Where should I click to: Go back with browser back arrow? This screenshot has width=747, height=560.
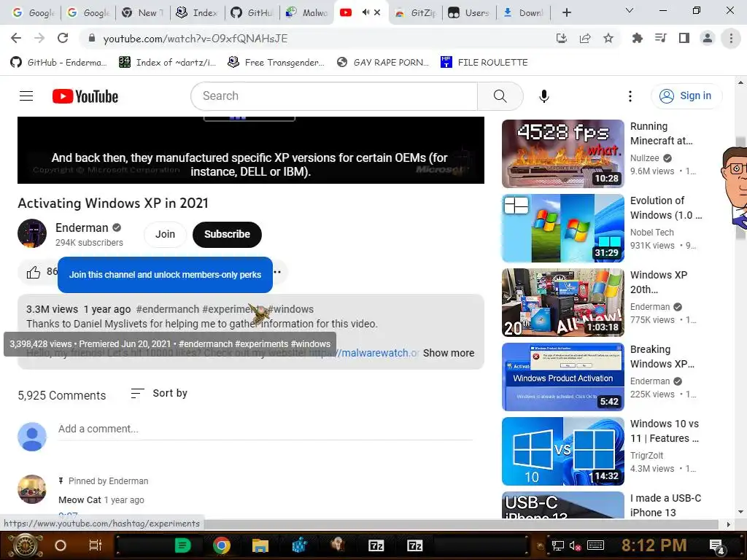coord(16,38)
